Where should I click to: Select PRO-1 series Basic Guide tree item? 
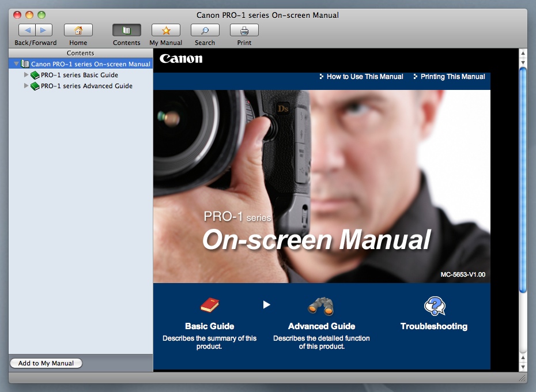point(79,75)
